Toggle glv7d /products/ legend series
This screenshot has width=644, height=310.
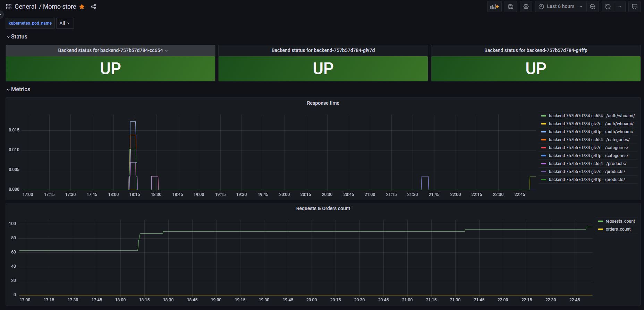587,172
